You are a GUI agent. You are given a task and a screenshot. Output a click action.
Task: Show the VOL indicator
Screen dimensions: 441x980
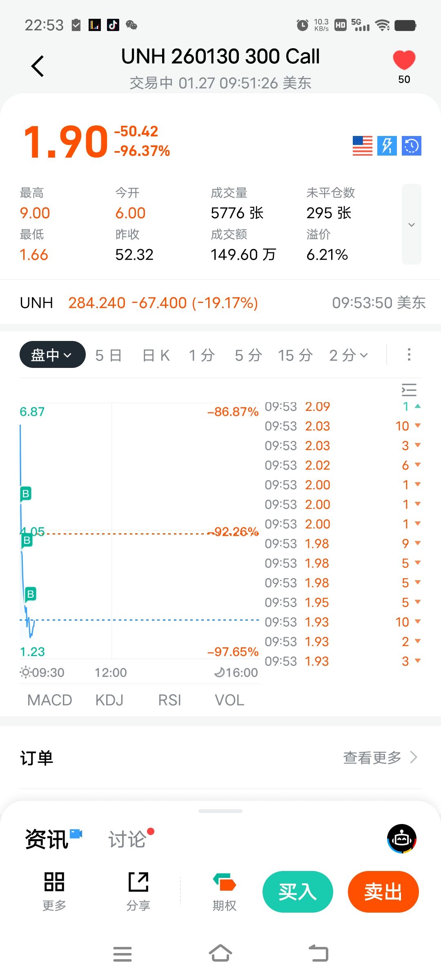pos(229,700)
